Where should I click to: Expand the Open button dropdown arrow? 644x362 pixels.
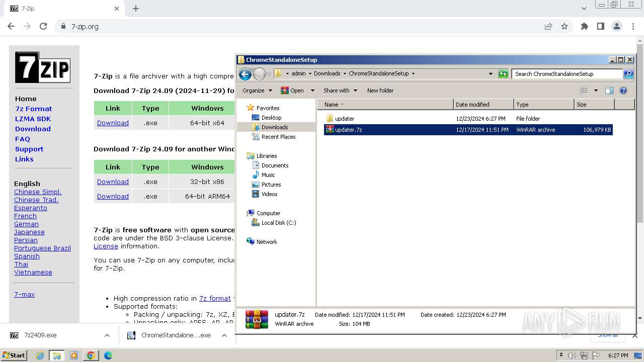pos(312,90)
